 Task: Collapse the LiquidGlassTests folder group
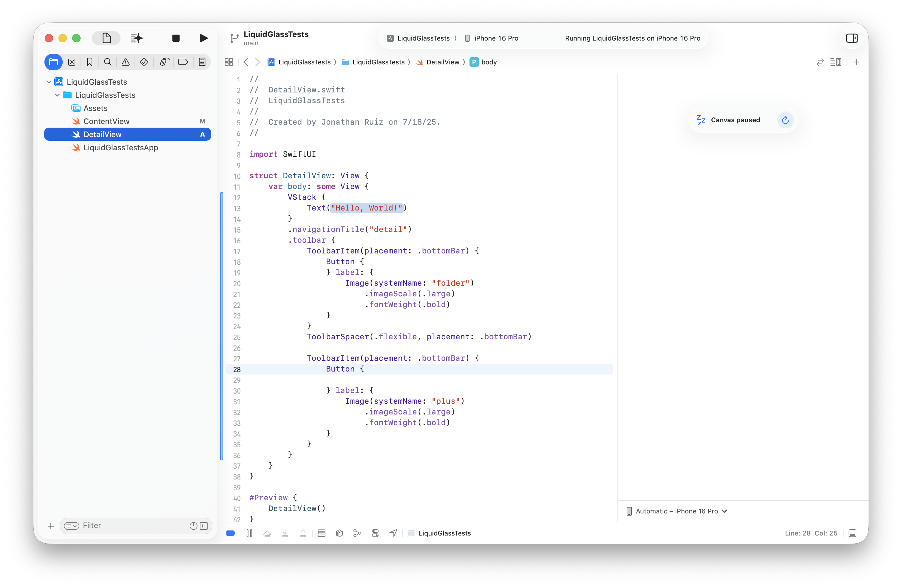click(x=57, y=95)
